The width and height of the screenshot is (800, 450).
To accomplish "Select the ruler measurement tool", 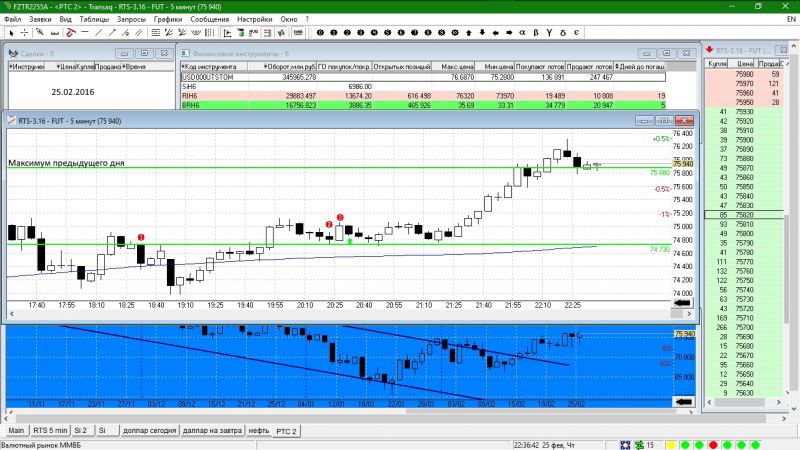I will pos(54,33).
